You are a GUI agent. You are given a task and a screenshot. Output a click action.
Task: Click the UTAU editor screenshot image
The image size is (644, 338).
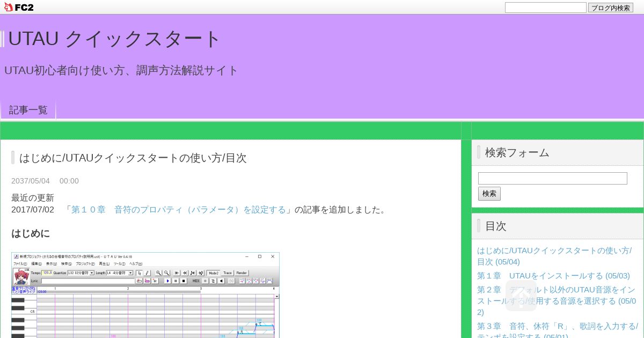[145, 295]
